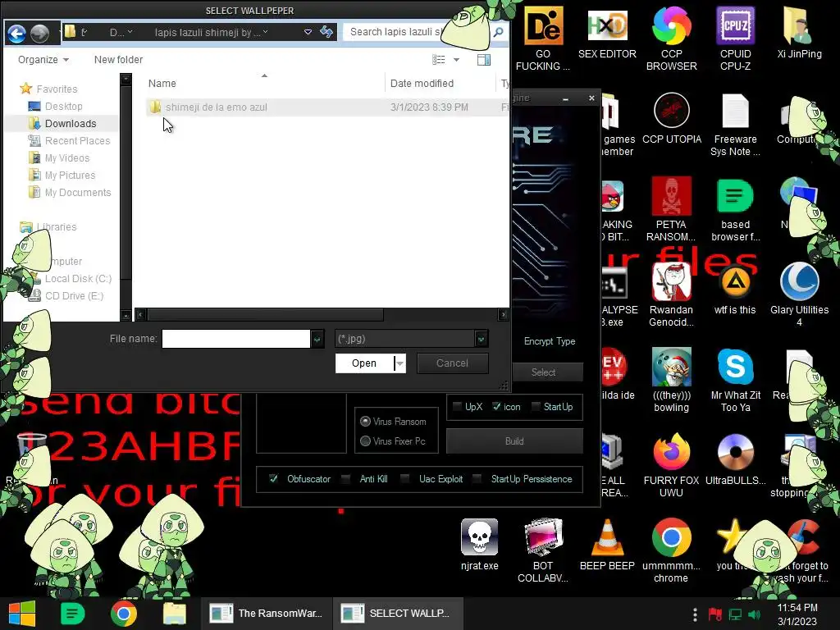Launch FURRY FOX UWU Firefox icon

[x=671, y=466]
